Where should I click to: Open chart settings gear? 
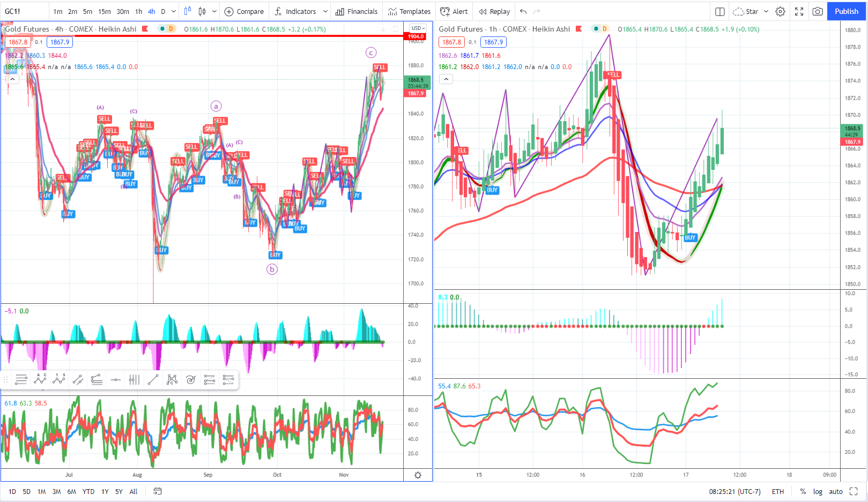781,11
